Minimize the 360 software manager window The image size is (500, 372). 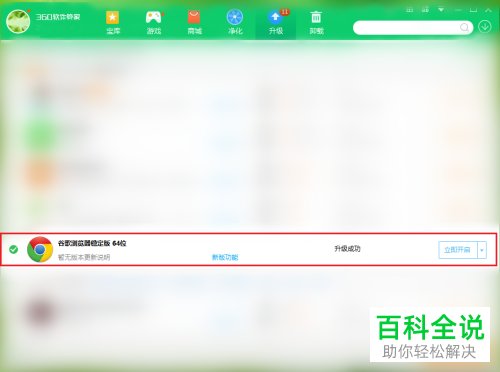[x=458, y=10]
